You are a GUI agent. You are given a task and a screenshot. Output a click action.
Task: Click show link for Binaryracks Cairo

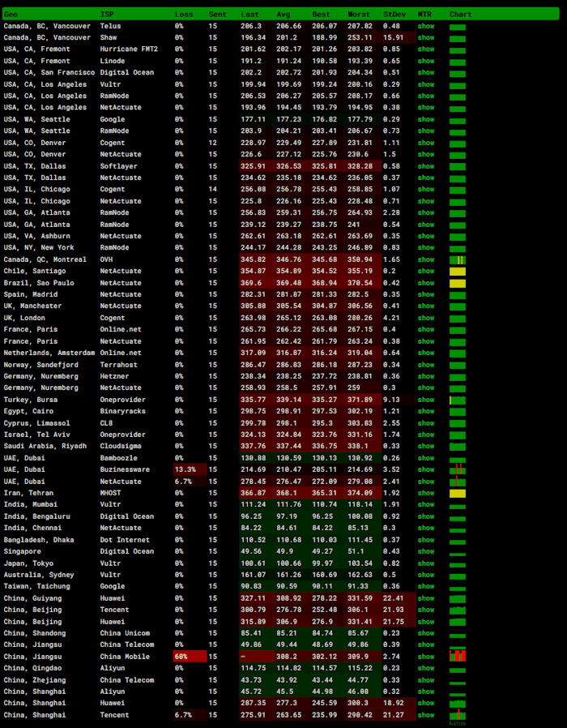pos(425,411)
